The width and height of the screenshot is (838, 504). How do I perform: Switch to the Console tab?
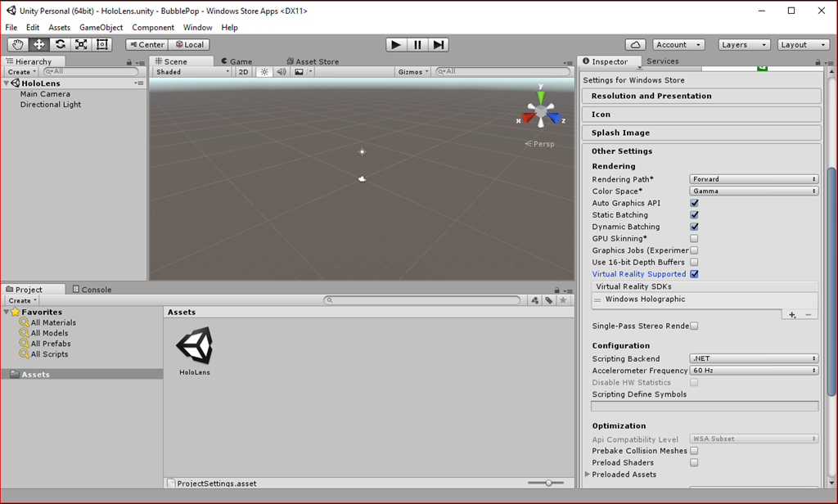[x=92, y=289]
